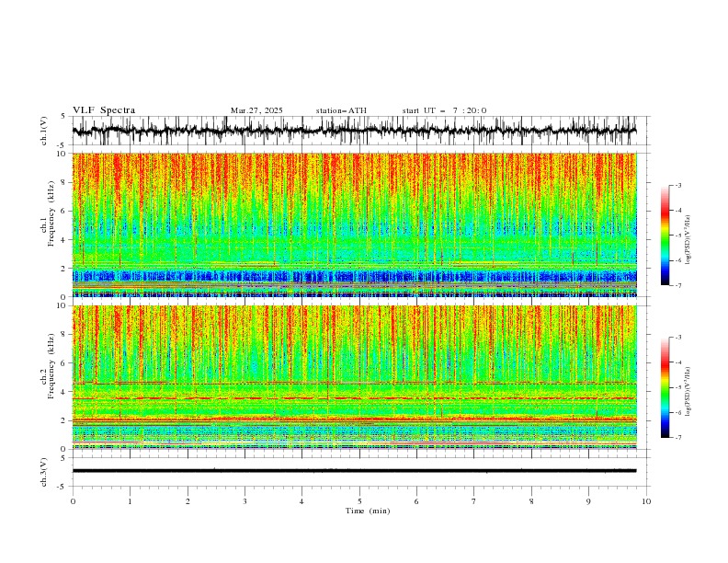Click the ch.1 color bar "log(PSD)(V²/Hz)" label
728x563 pixels.
click(688, 240)
